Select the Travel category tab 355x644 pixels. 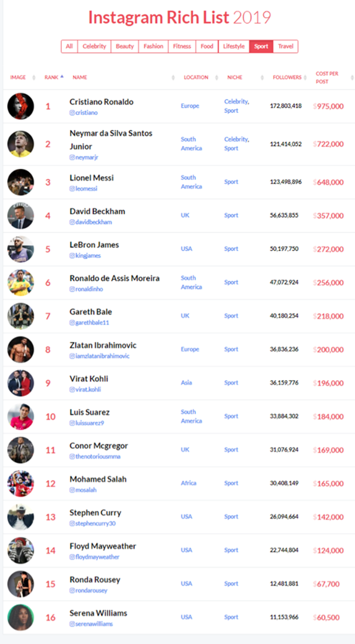[285, 47]
